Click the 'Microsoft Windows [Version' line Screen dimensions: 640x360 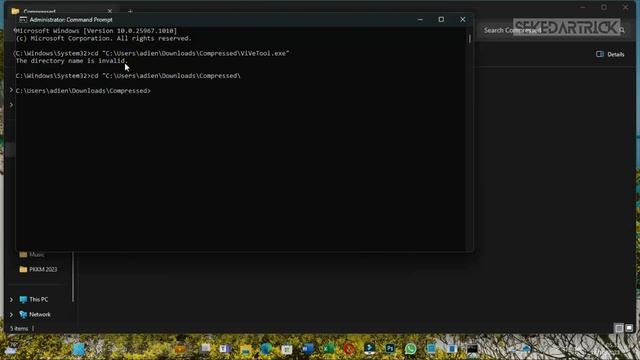click(x=96, y=31)
